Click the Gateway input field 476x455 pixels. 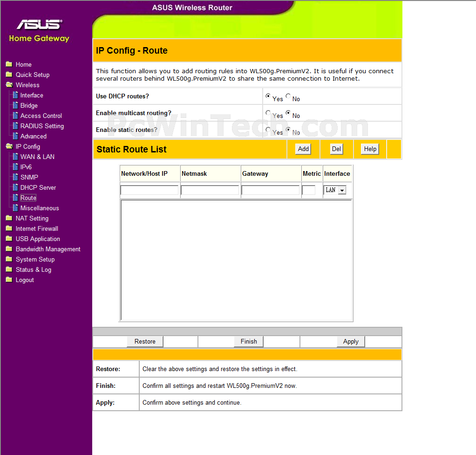point(270,190)
